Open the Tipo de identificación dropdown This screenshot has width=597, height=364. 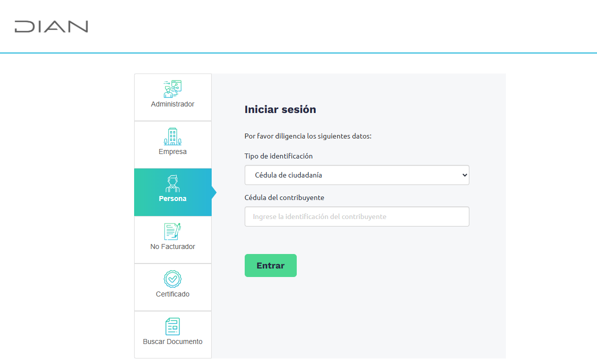[x=357, y=175]
